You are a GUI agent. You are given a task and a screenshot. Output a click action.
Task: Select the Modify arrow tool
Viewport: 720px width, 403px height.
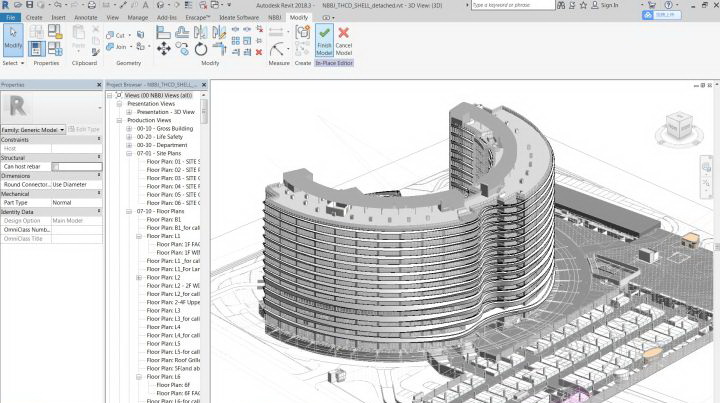[13, 36]
